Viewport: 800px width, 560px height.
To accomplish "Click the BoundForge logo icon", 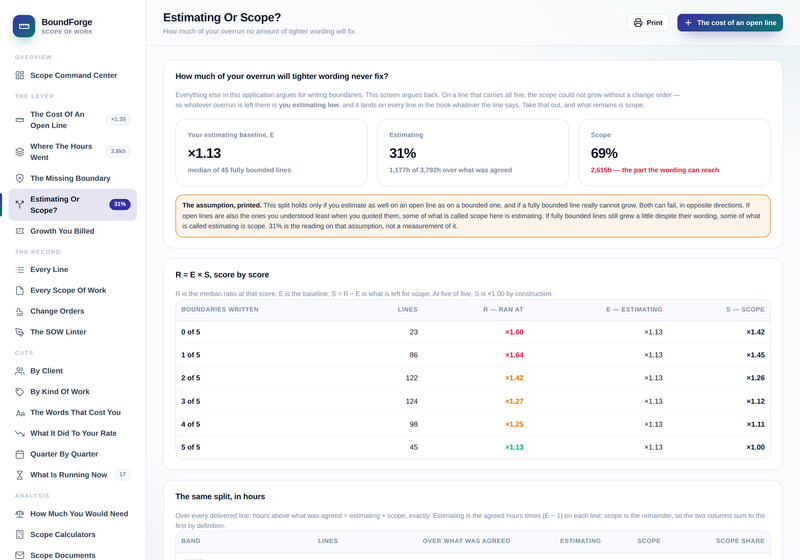I will pyautogui.click(x=24, y=26).
